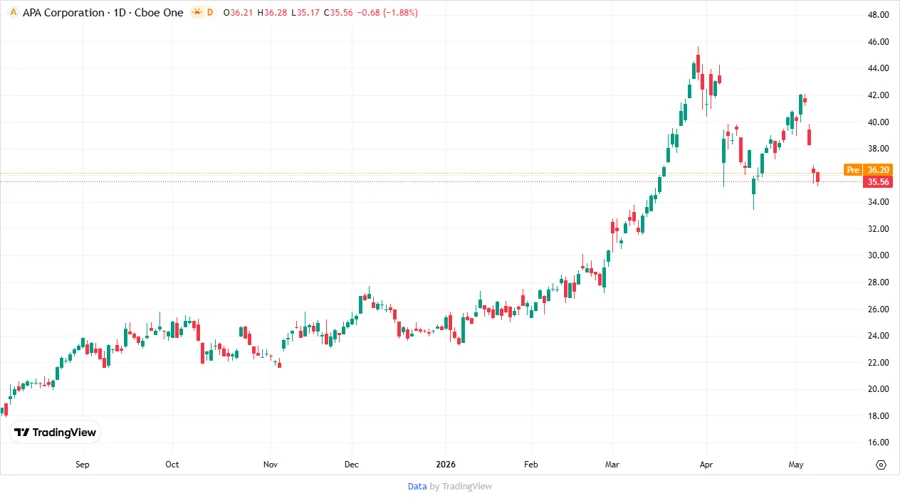Click the 24.00 price scale value
The height and width of the screenshot is (498, 900).
(x=878, y=336)
